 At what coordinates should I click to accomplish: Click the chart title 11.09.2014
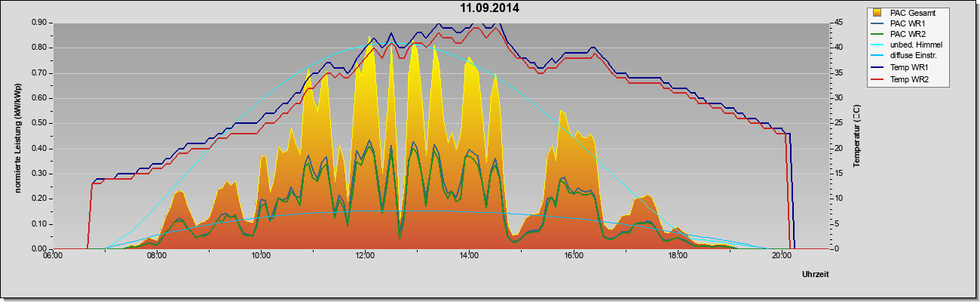(x=490, y=8)
